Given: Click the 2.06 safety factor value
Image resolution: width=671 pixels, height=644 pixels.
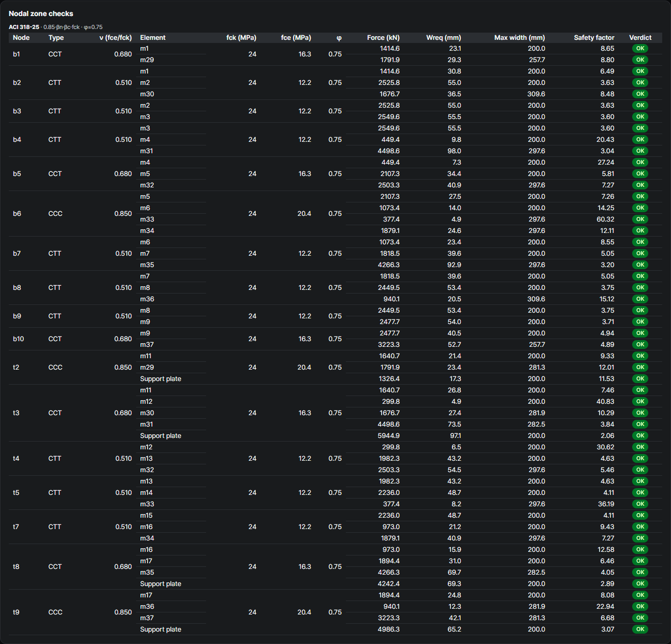Looking at the screenshot, I should 607,435.
